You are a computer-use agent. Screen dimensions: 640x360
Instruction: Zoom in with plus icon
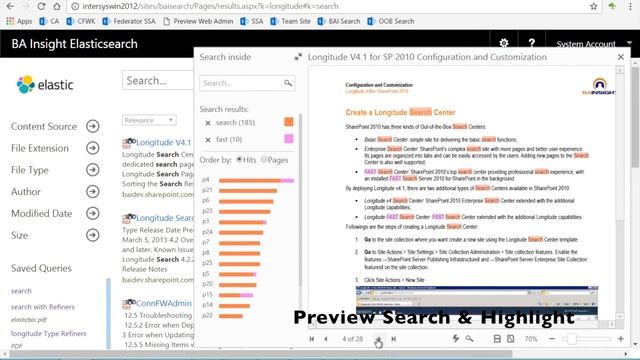coord(620,339)
